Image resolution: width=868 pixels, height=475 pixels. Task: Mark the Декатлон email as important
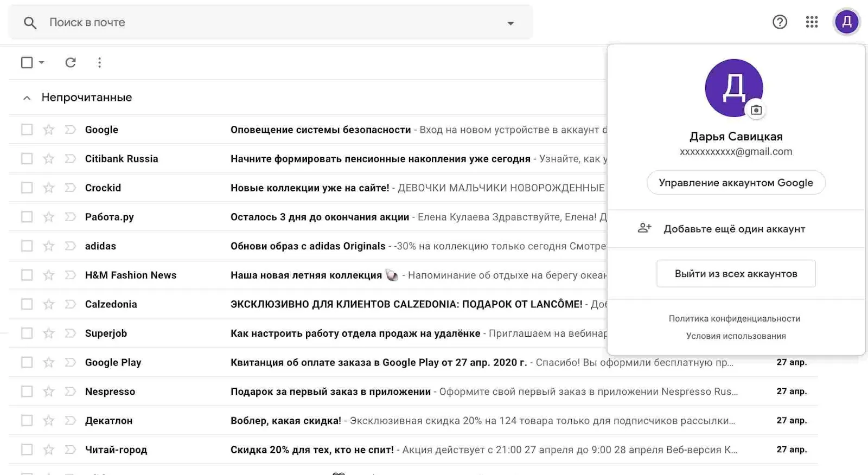71,420
